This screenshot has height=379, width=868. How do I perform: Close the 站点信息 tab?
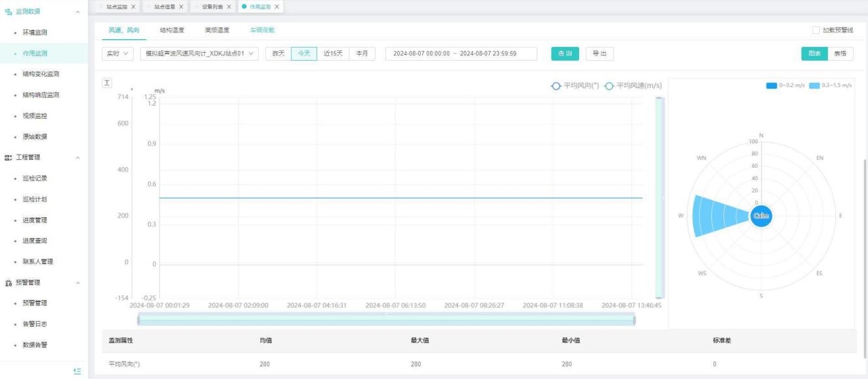pyautogui.click(x=181, y=7)
